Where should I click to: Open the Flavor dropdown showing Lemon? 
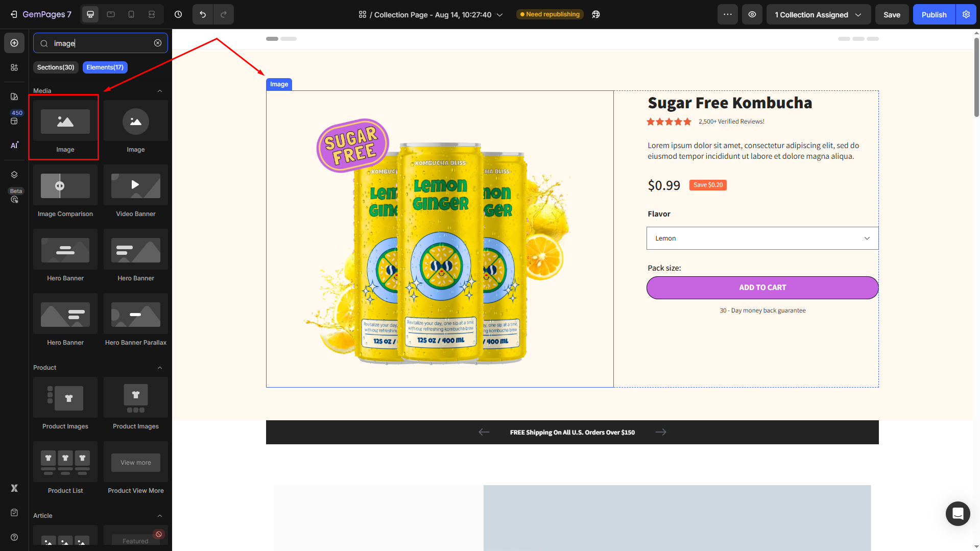[762, 238]
